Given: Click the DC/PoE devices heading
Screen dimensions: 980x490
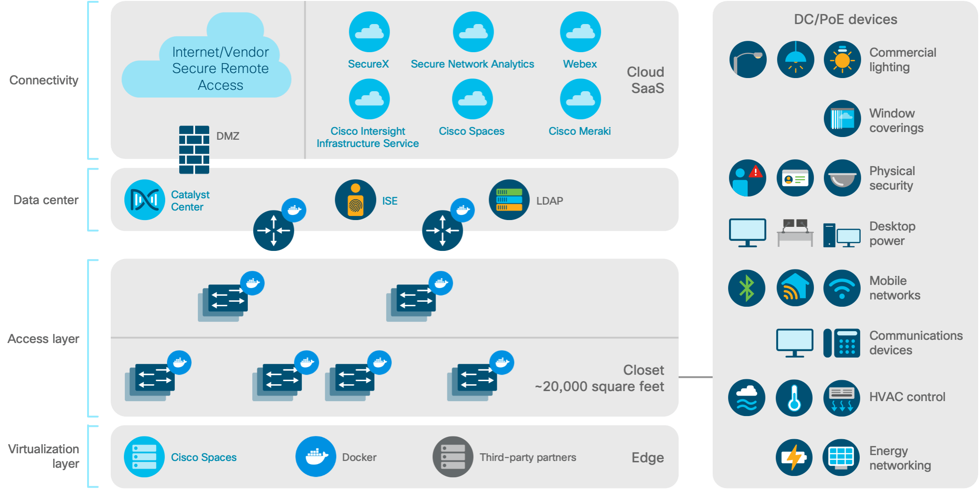Looking at the screenshot, I should 846,20.
